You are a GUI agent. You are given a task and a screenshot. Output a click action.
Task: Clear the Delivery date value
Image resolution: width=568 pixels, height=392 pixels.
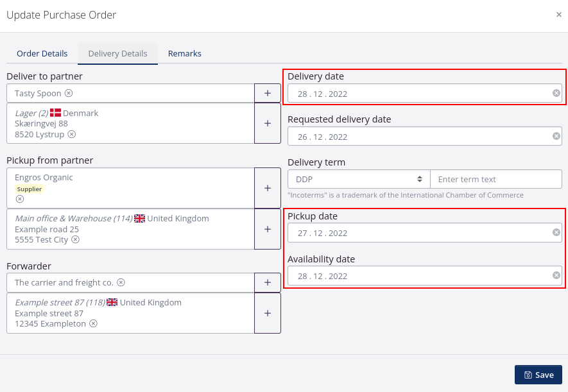click(556, 94)
